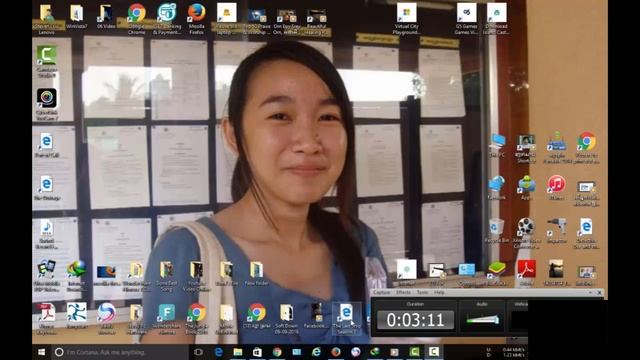640x360 pixels.
Task: Open the Winvista7 folder
Action: [x=76, y=16]
